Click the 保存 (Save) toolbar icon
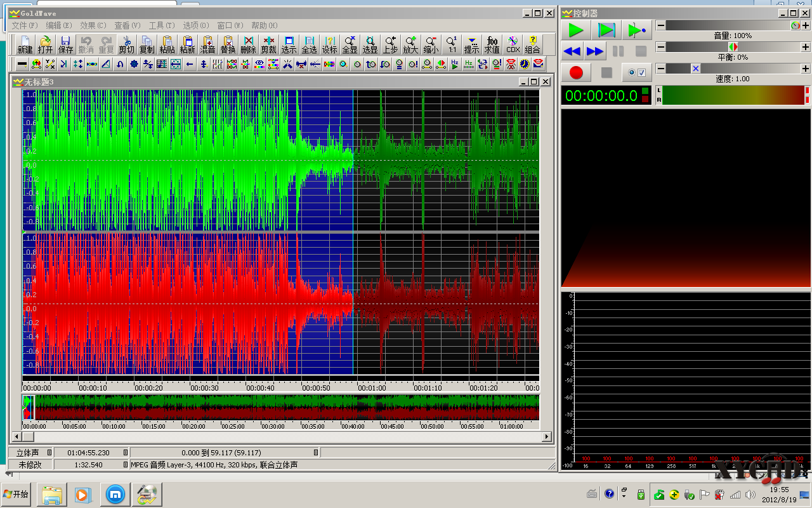 pyautogui.click(x=65, y=44)
